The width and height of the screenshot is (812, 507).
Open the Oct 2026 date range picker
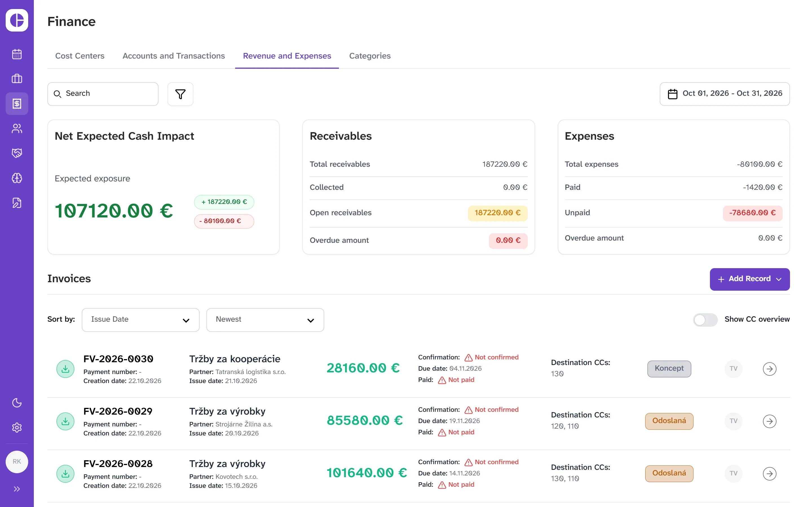(x=724, y=94)
